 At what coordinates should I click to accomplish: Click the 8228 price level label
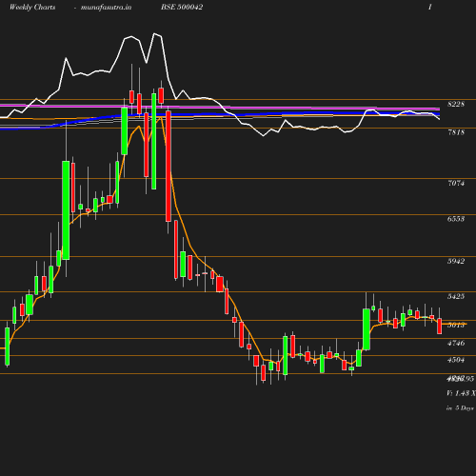pos(456,104)
